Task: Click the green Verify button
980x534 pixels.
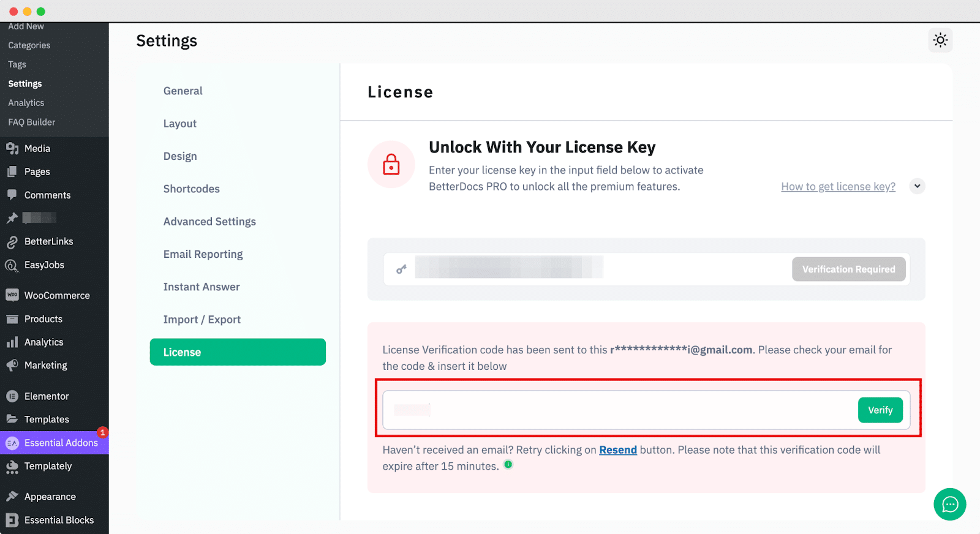Action: (880, 410)
